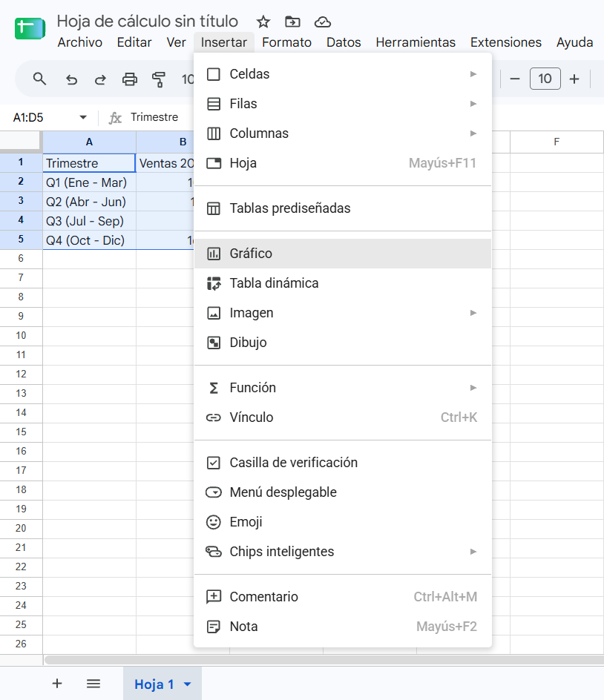Star the spreadsheet with the star icon
The width and height of the screenshot is (604, 700).
click(263, 22)
